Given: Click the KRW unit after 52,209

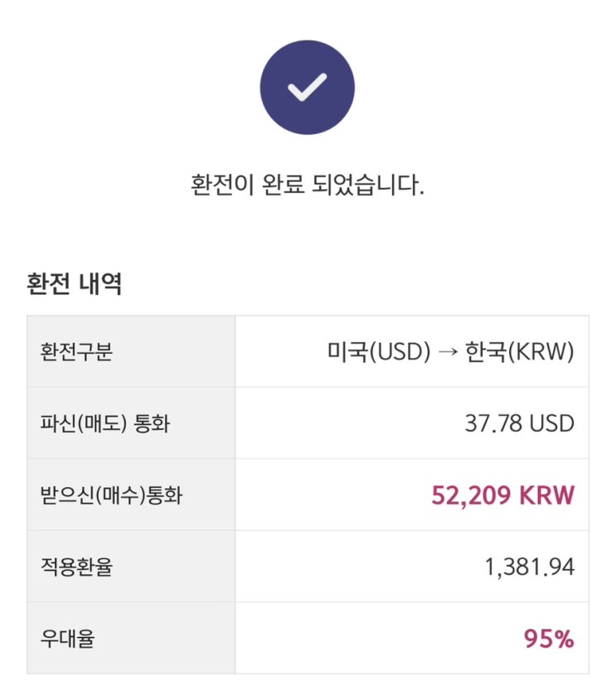Looking at the screenshot, I should click(x=546, y=495).
